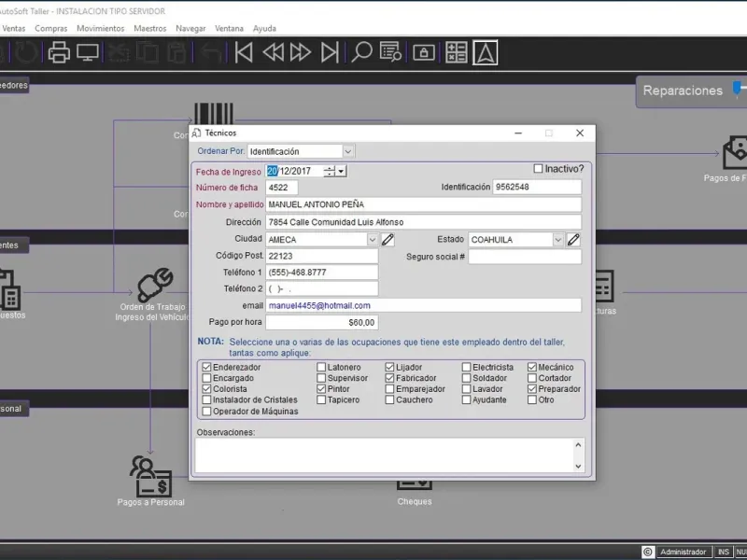Click the padlock lock icon

[x=424, y=52]
